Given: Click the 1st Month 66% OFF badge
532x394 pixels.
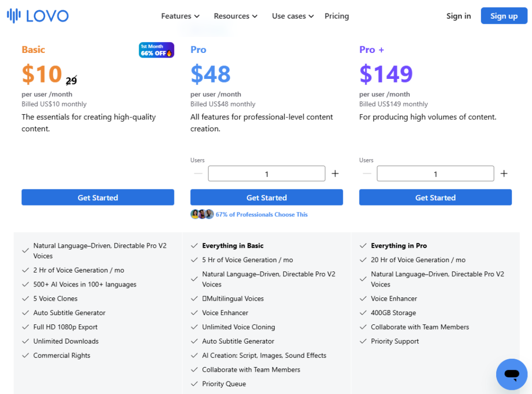Looking at the screenshot, I should point(156,50).
